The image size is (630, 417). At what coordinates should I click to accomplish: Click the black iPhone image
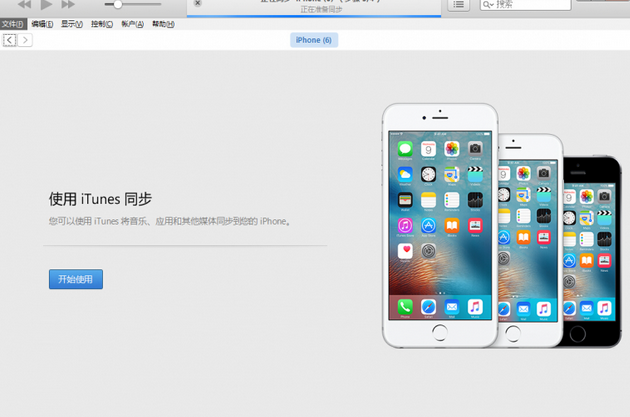click(593, 251)
